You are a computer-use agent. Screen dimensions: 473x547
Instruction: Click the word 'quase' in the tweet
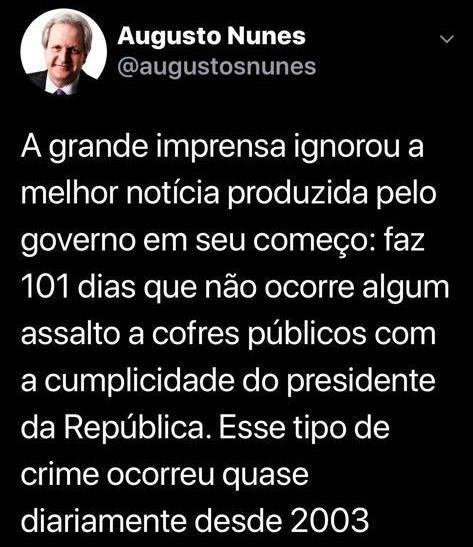pos(265,476)
